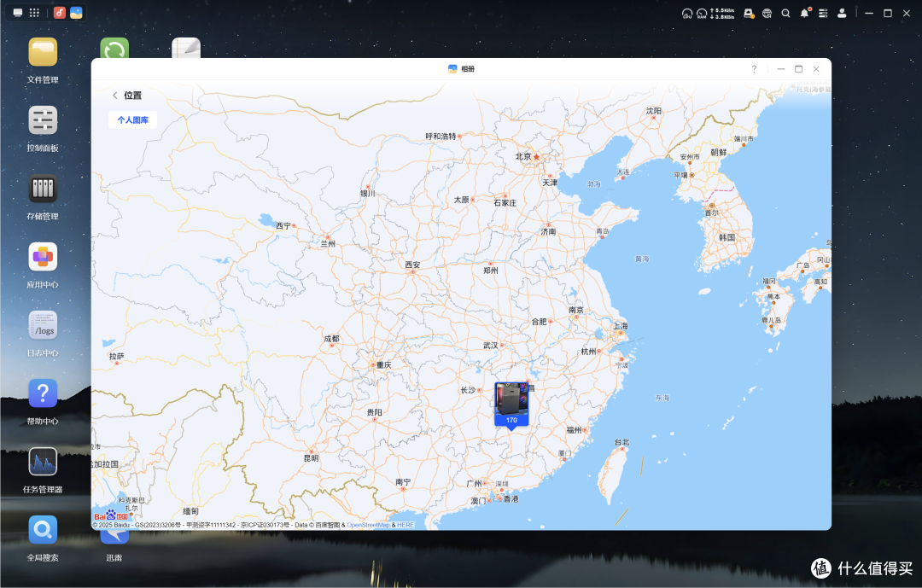922x588 pixels.
Task: Open the magnifier search icon in top bar
Action: tap(785, 13)
